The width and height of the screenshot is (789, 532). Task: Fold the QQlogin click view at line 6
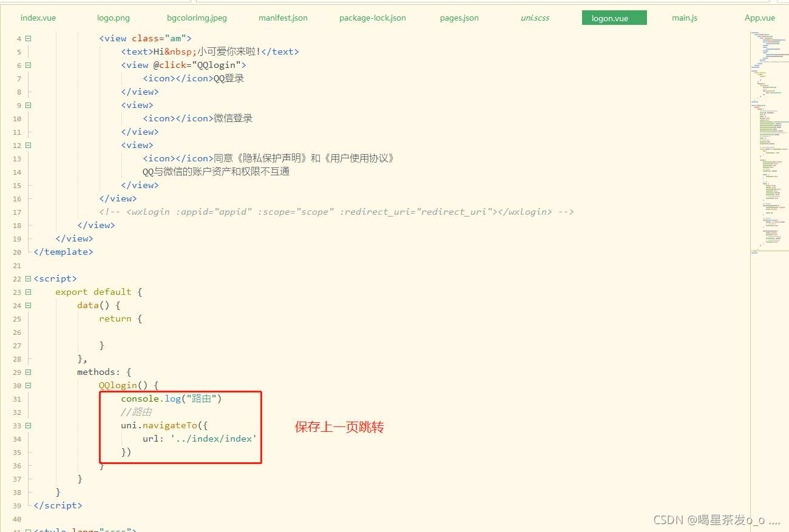pos(28,65)
